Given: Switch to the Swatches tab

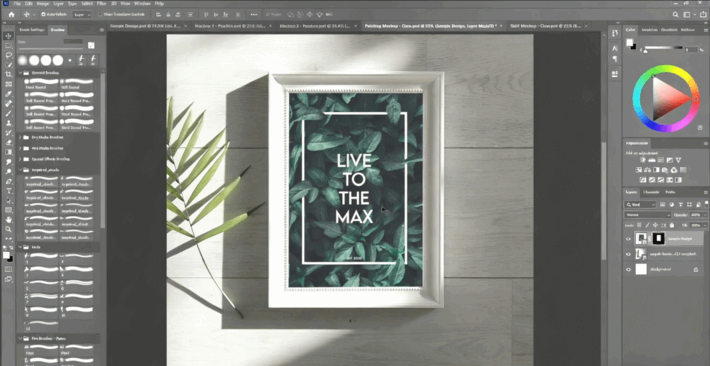Looking at the screenshot, I should pos(650,30).
